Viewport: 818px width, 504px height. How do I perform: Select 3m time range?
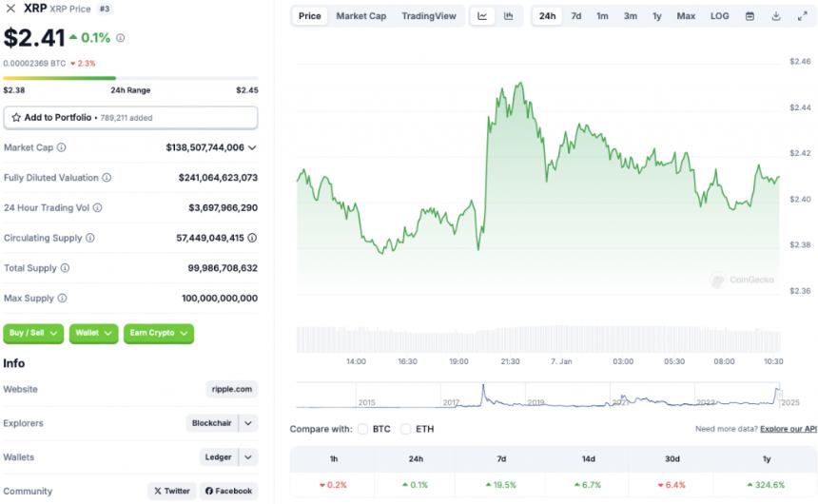[631, 16]
